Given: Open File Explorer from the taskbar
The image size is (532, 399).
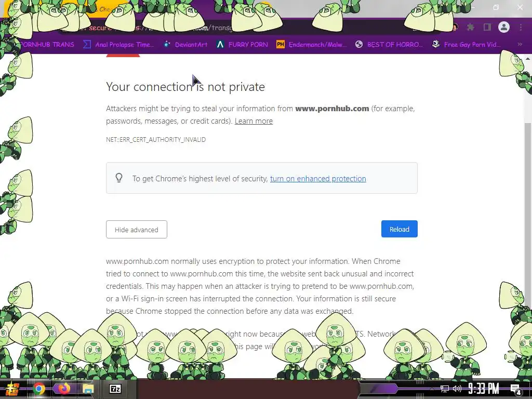Looking at the screenshot, I should tap(88, 389).
